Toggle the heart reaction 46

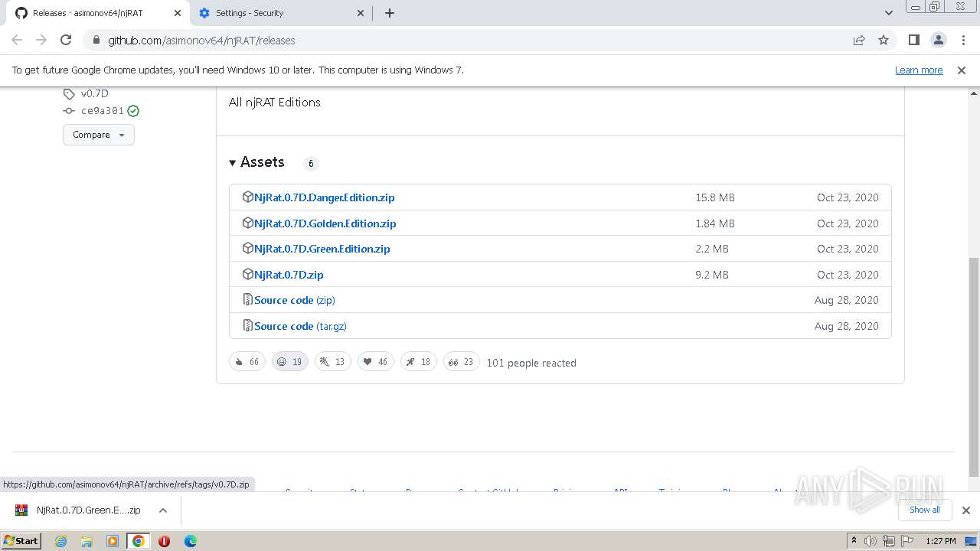point(376,362)
